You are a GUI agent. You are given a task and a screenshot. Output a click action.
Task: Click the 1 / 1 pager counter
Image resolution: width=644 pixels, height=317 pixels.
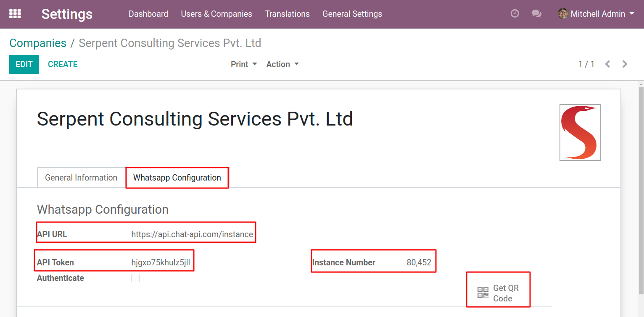pos(586,64)
